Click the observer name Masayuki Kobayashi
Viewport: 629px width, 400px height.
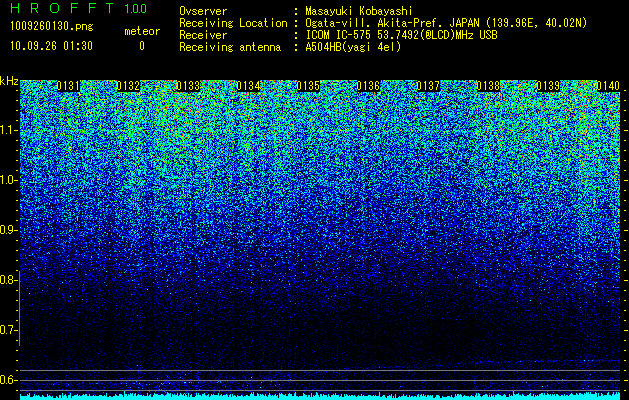(x=359, y=11)
